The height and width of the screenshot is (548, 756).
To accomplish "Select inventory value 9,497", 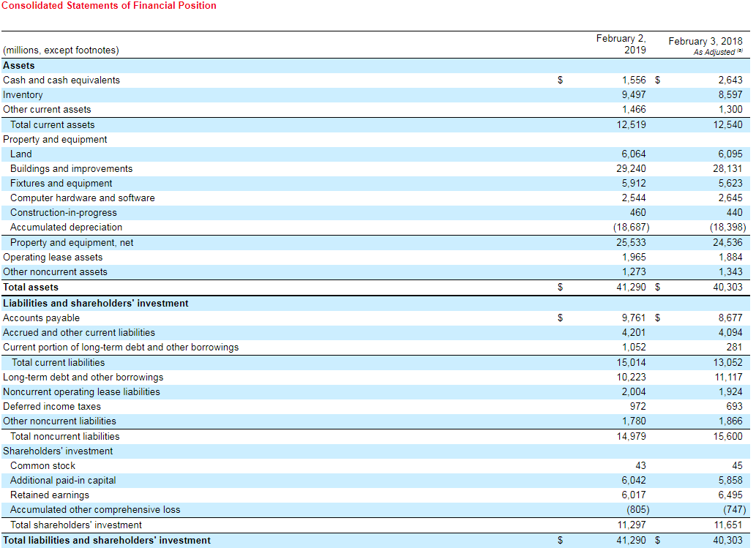I will coord(634,95).
